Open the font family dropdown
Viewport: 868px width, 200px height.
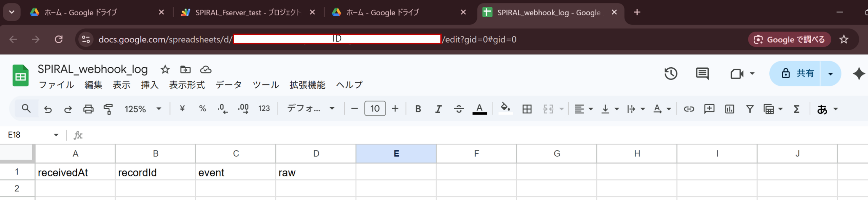(311, 109)
